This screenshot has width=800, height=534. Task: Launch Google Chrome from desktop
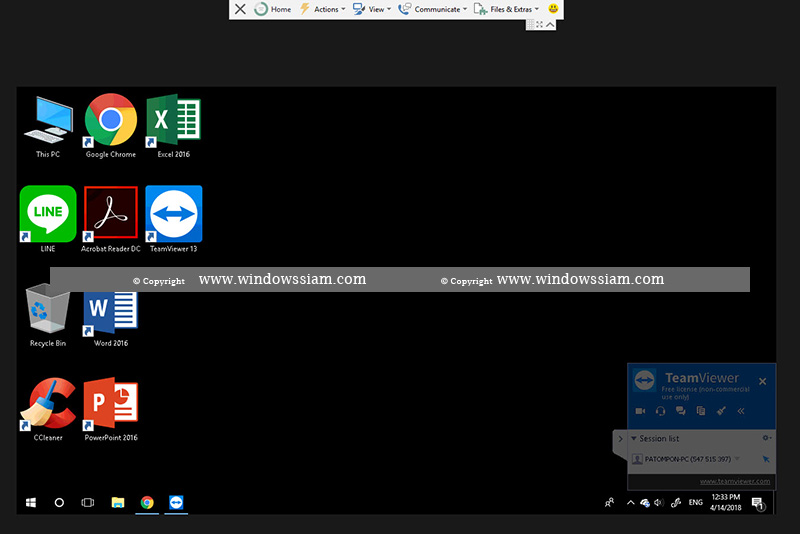coord(111,126)
